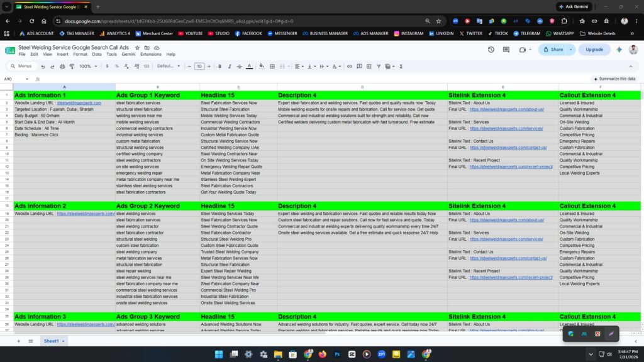This screenshot has height=362, width=644.
Task: Open version history clock icon
Action: point(491,50)
